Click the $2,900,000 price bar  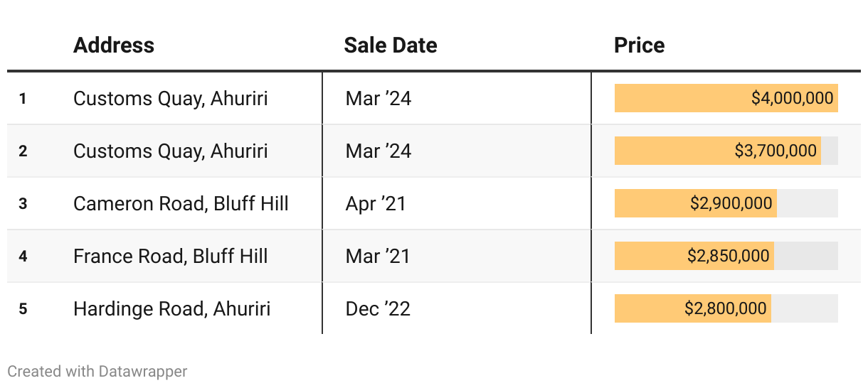pyautogui.click(x=695, y=203)
